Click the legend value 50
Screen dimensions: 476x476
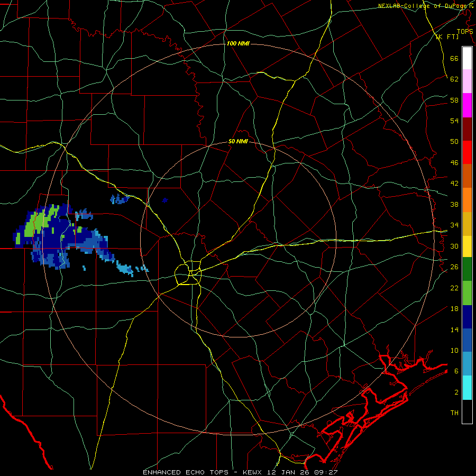pyautogui.click(x=454, y=141)
